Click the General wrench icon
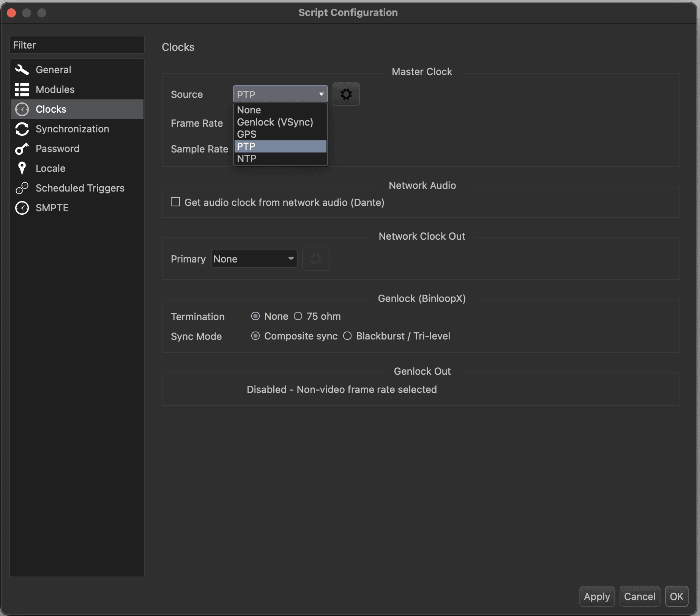The image size is (700, 616). [22, 70]
